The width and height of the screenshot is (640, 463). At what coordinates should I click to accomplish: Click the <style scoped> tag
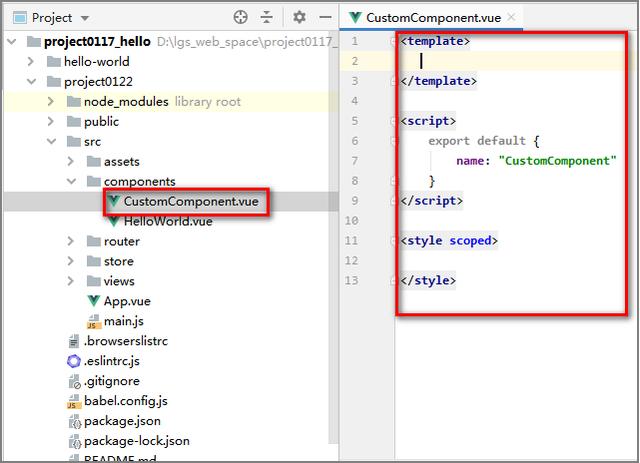pos(449,241)
